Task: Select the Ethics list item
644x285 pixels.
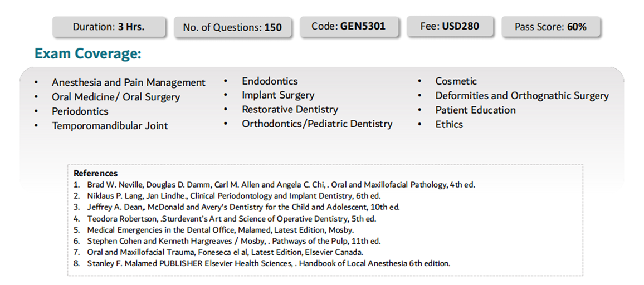Action: 449,125
